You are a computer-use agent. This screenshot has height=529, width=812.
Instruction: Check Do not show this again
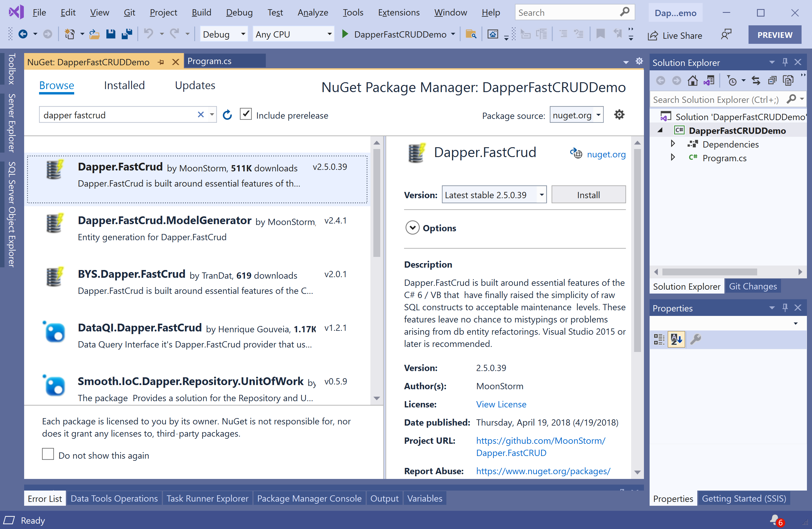48,454
